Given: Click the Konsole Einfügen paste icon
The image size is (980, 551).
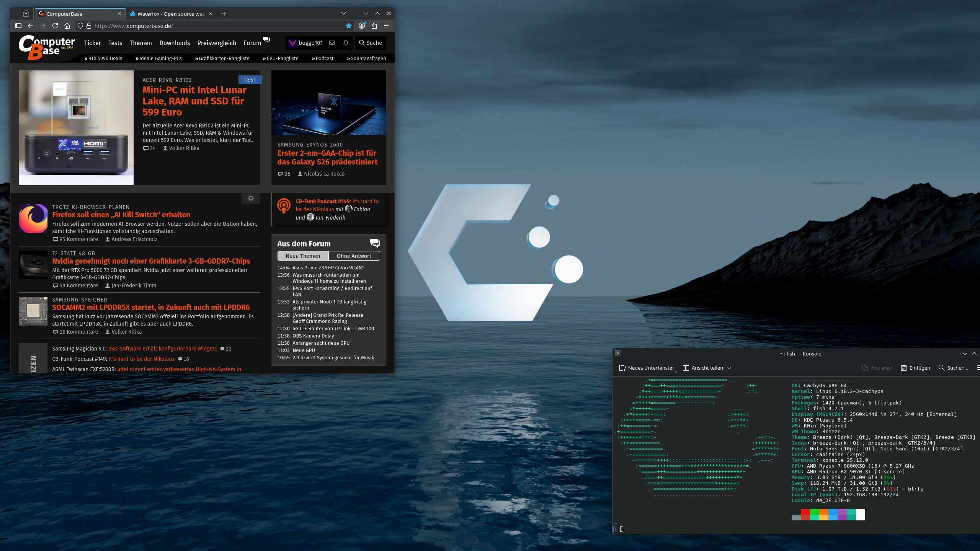Looking at the screenshot, I should tap(903, 368).
